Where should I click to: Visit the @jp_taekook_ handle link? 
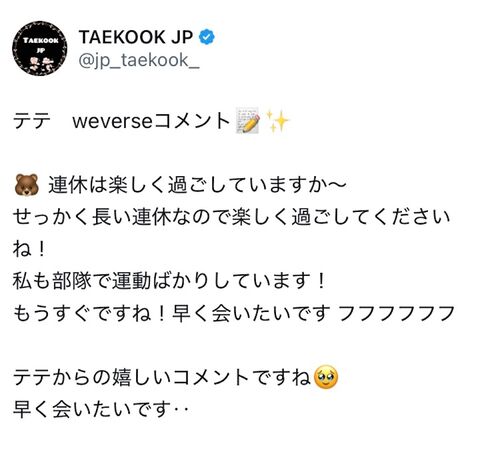click(139, 61)
